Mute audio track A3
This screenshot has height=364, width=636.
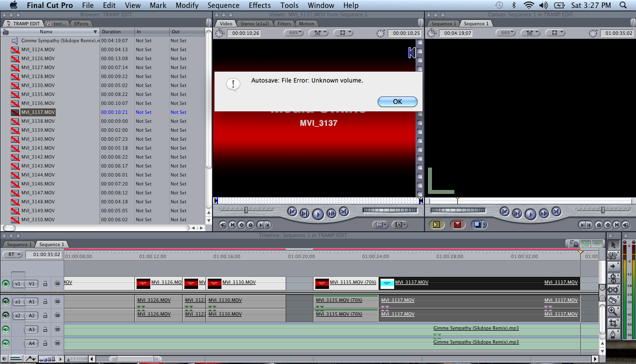coord(6,329)
